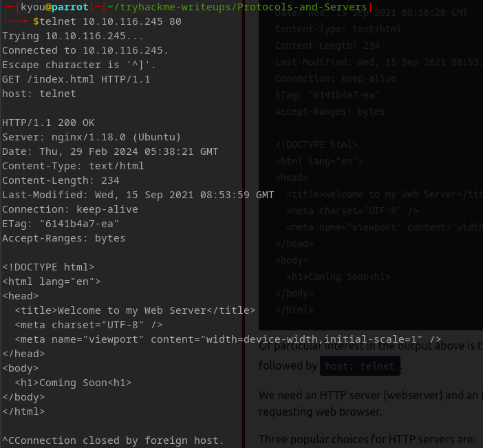Click the Accept-Ranges: bytes line in terminal
Screen dimensions: 483x448
click(x=63, y=238)
